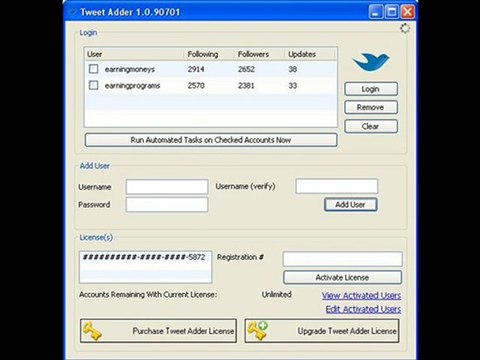
Task: Click the blue Tweet Adder bird logo
Action: [371, 62]
